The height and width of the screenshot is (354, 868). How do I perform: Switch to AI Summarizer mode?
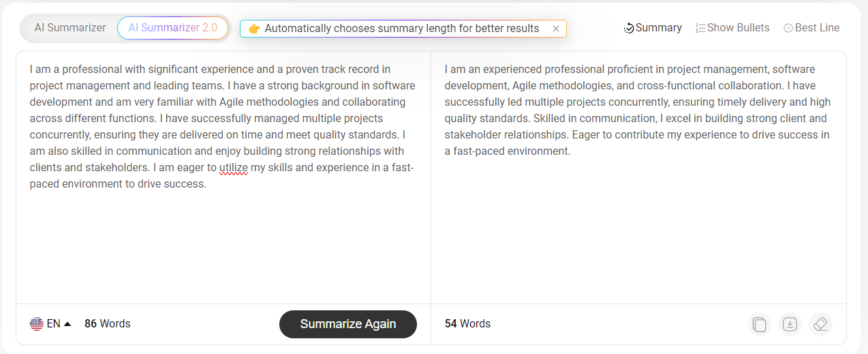tap(70, 28)
